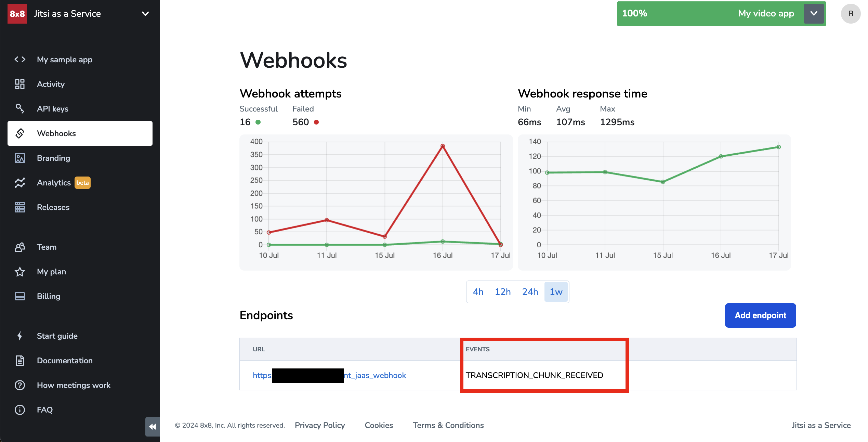
Task: Open Analytics via its chart icon
Action: click(20, 183)
